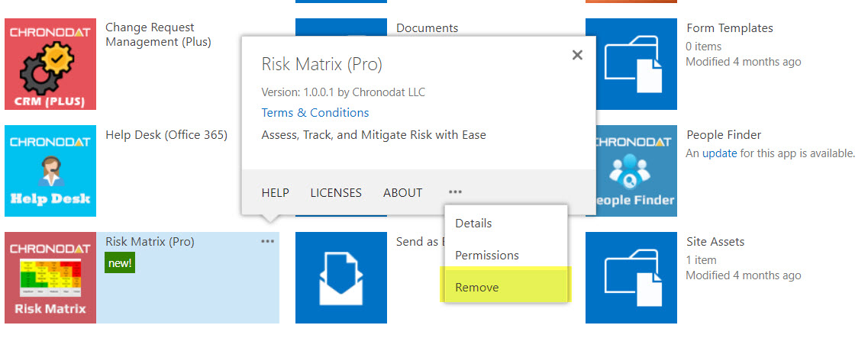The height and width of the screenshot is (338, 868).
Task: Open the Help Desk (Office 365) title
Action: pyautogui.click(x=166, y=135)
